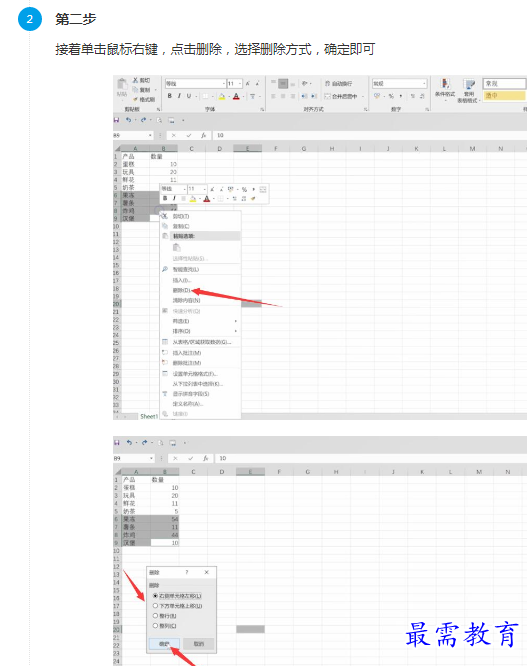The width and height of the screenshot is (527, 666).
Task: Click the red font color swatch in ribbon
Action: click(237, 96)
